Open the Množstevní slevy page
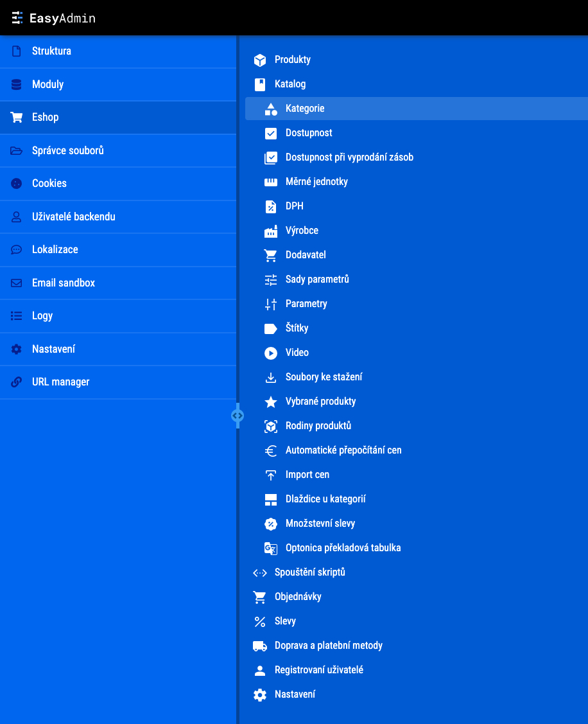The height and width of the screenshot is (724, 588). (320, 524)
